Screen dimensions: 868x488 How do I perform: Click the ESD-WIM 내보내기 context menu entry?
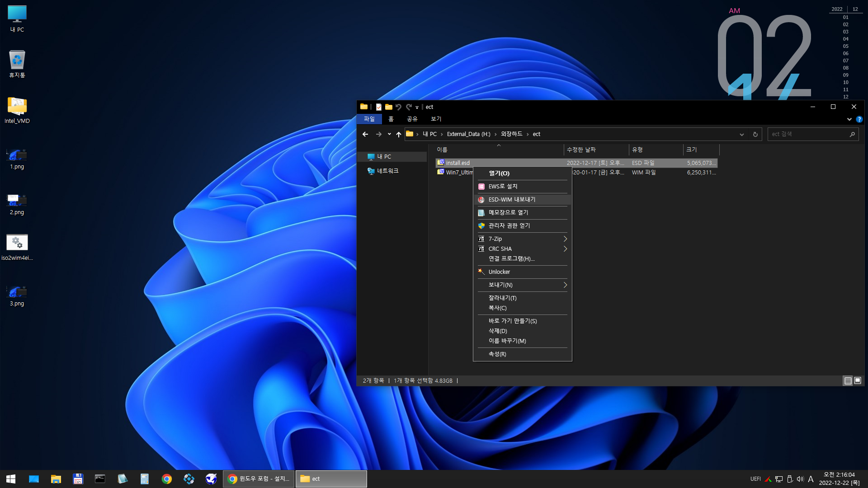click(x=522, y=199)
